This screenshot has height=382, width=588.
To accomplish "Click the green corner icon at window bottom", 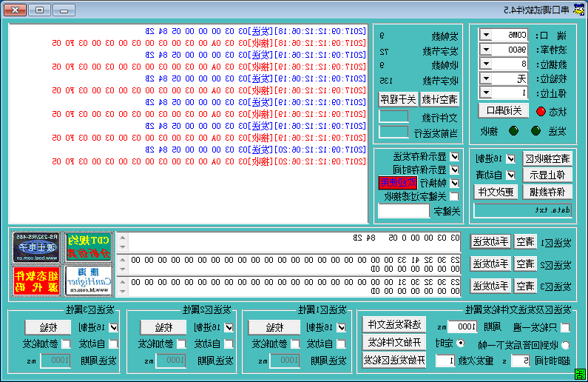I will pyautogui.click(x=580, y=374).
